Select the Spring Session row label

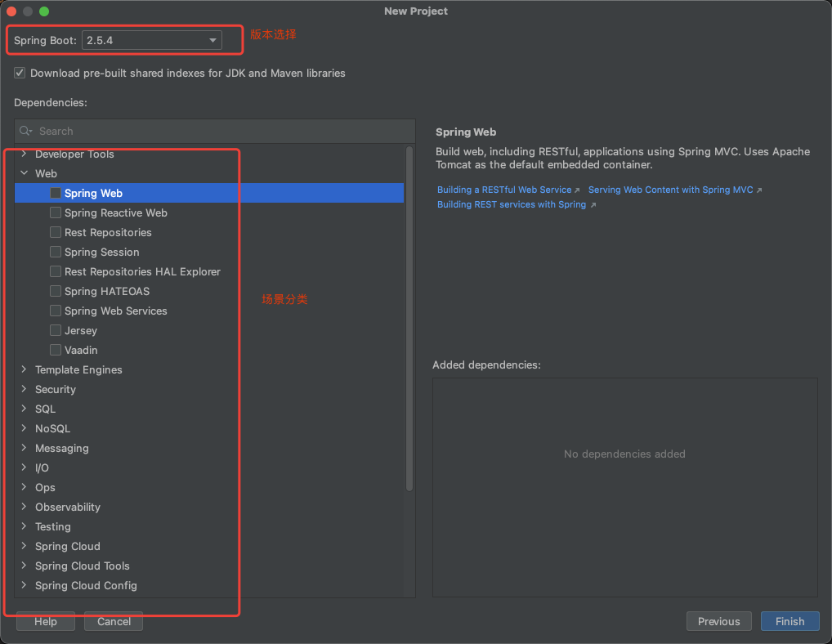point(102,252)
